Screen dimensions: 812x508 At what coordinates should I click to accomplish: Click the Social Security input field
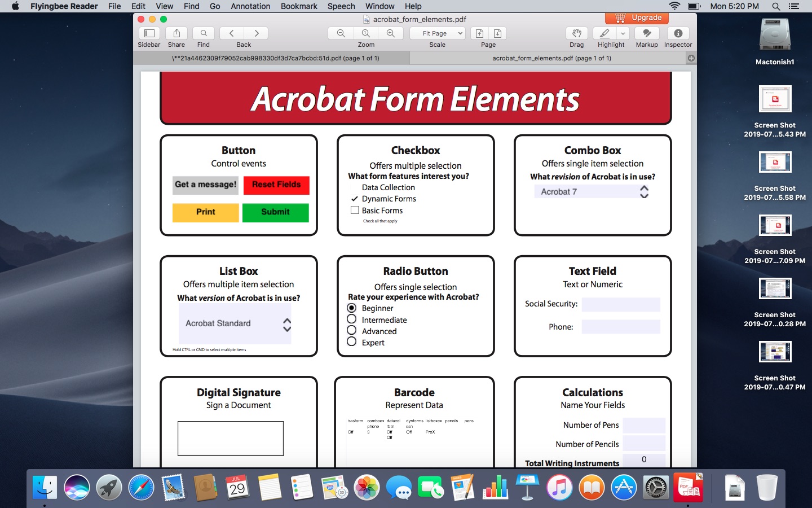pyautogui.click(x=620, y=304)
